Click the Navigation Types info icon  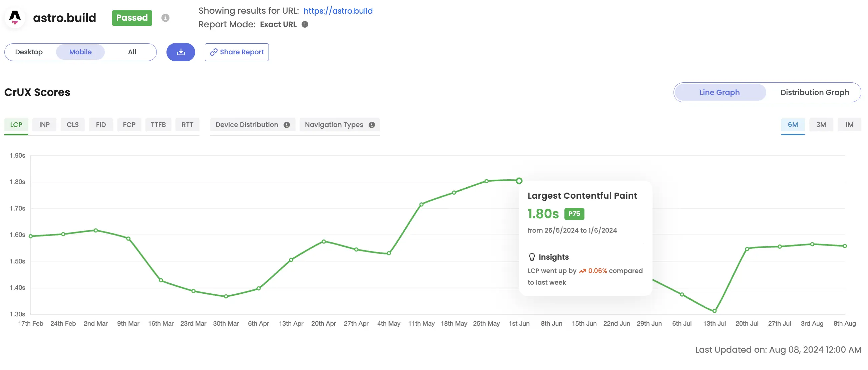(372, 125)
